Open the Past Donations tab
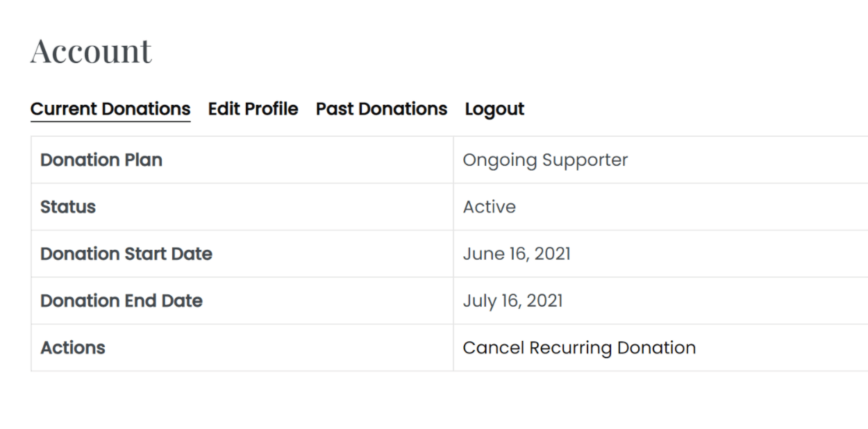Image resolution: width=868 pixels, height=429 pixels. click(x=381, y=109)
